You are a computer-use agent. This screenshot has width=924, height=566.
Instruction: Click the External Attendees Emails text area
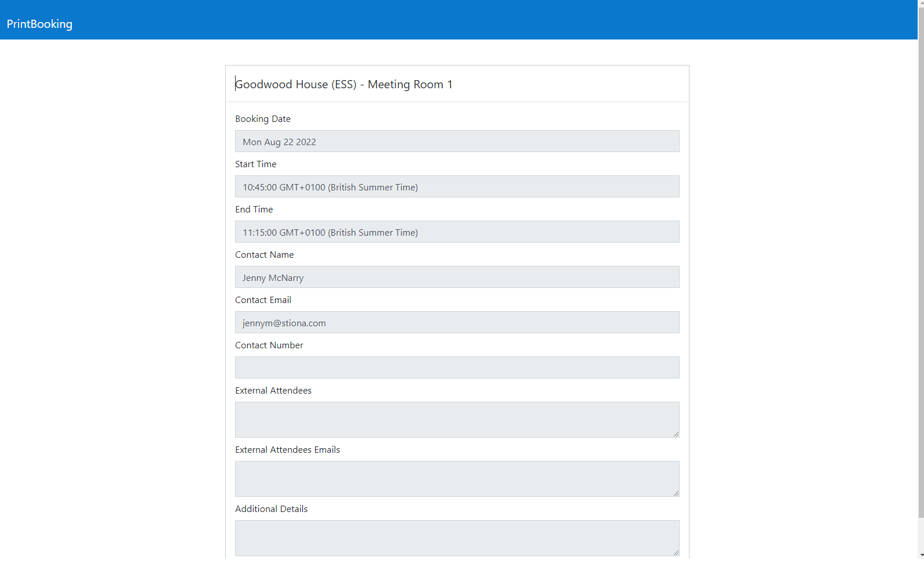[x=457, y=479]
